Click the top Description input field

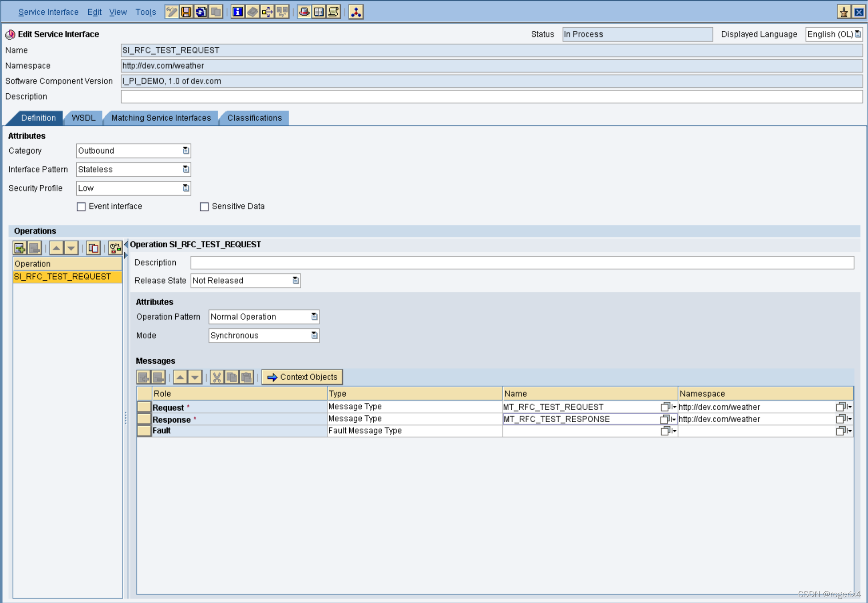click(x=491, y=96)
